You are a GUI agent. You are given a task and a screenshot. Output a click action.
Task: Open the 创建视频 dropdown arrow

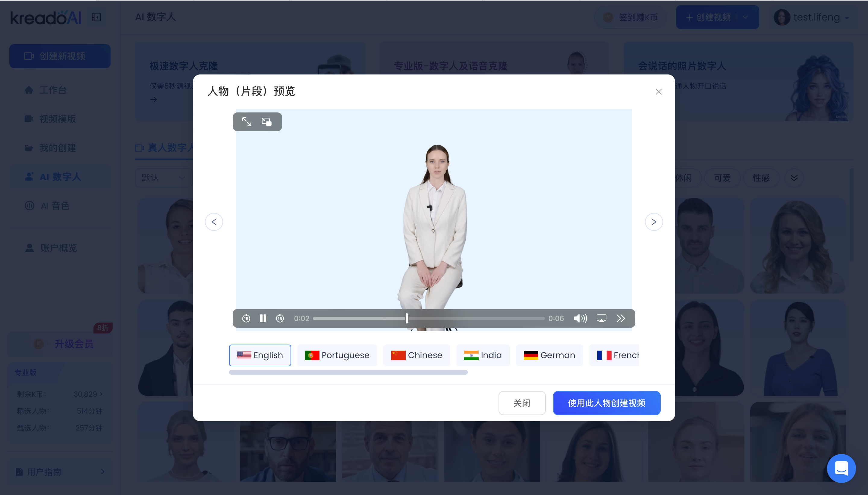[x=745, y=17]
